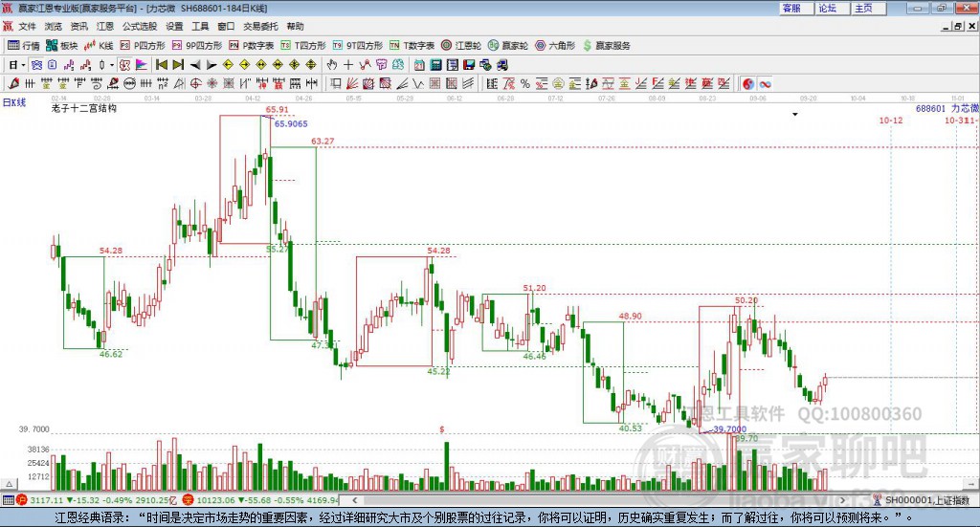Open the 公式选股 menu
The width and height of the screenshot is (980, 527).
(x=140, y=26)
